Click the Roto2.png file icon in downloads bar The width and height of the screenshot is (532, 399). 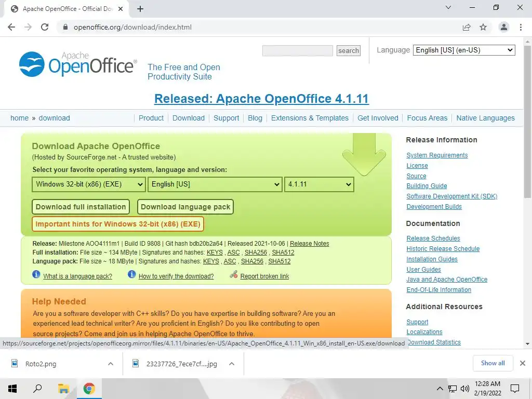pos(15,363)
